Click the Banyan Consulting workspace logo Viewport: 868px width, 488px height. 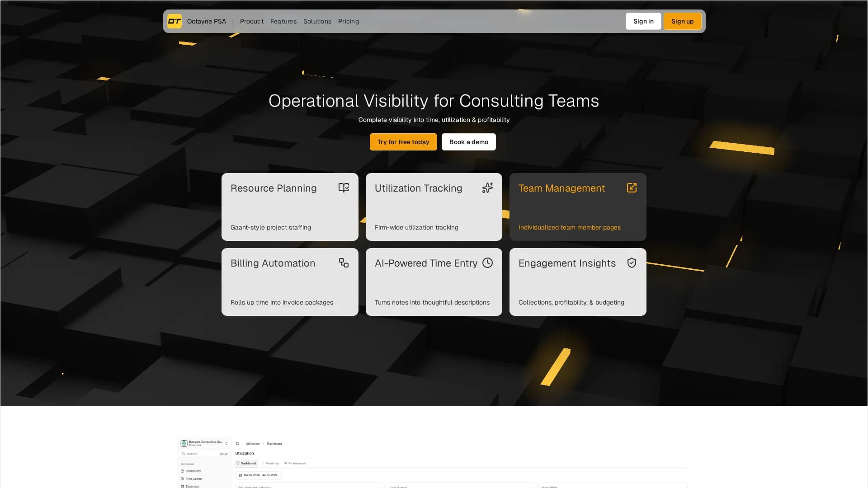[x=184, y=443]
